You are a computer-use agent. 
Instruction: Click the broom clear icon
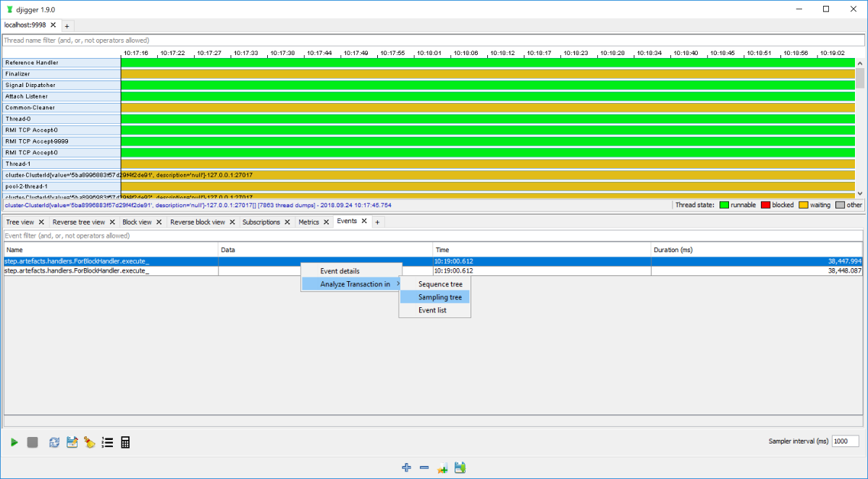[x=89, y=443]
